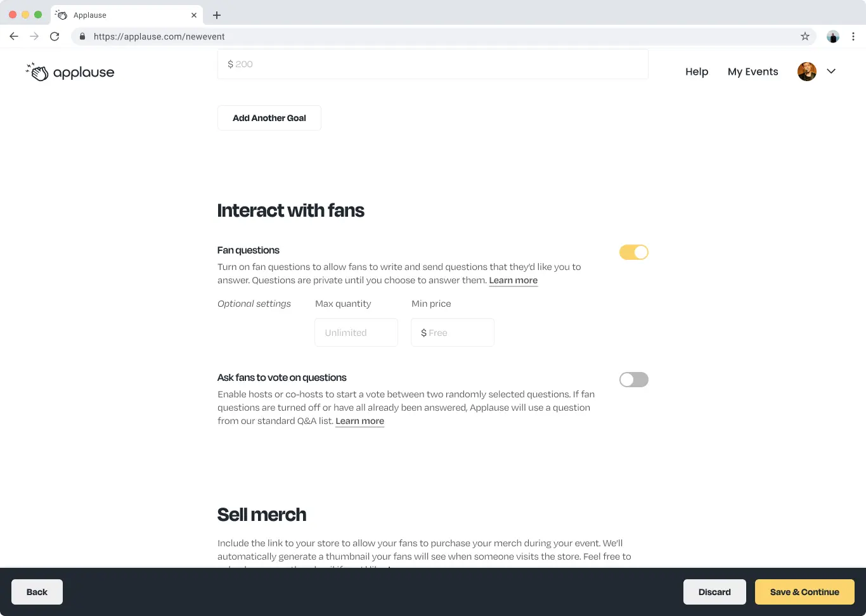866x616 pixels.
Task: Click the Max quantity input field
Action: [x=356, y=333]
